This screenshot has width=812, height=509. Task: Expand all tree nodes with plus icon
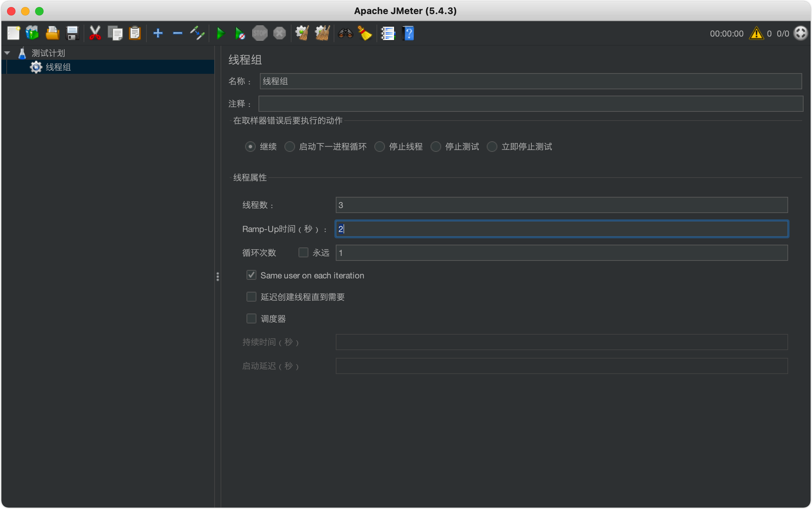pyautogui.click(x=158, y=33)
